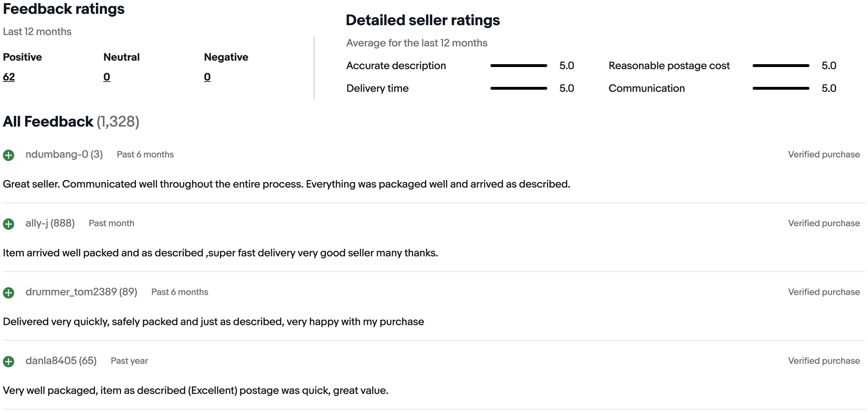Viewport: 868px width, 412px height.
Task: Select the ndumbang-0 (3) username
Action: coord(64,154)
